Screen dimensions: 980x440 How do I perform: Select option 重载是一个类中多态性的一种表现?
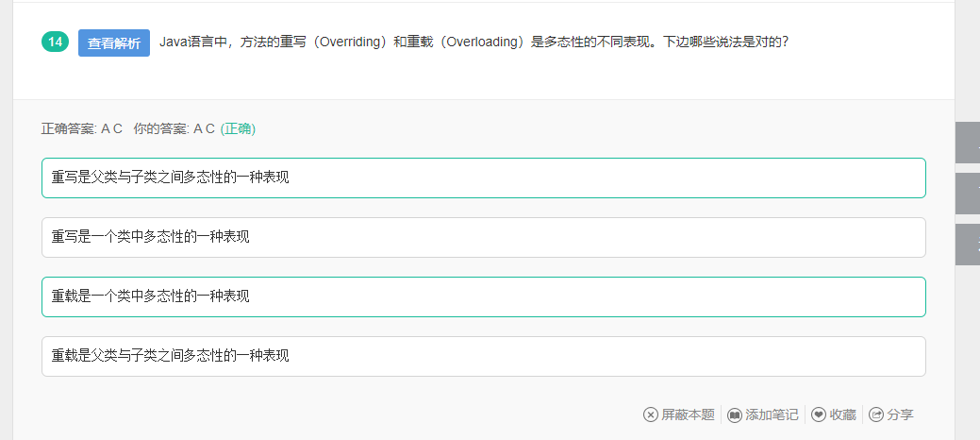[483, 296]
